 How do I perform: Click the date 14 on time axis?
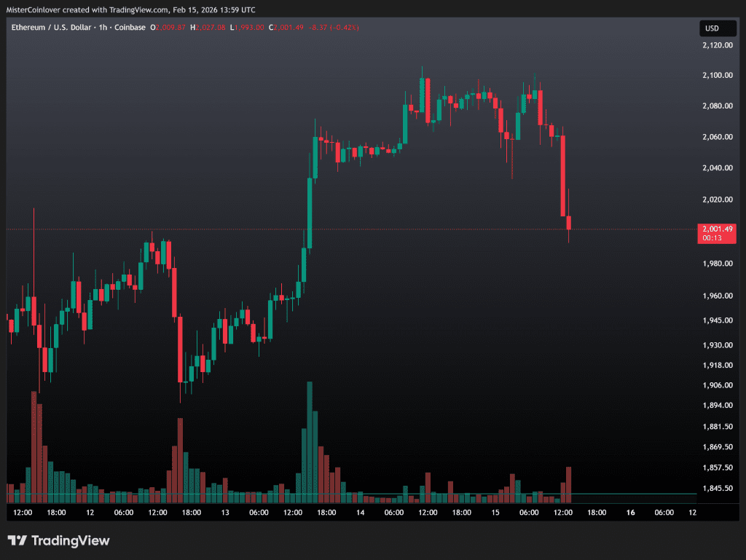pos(360,513)
